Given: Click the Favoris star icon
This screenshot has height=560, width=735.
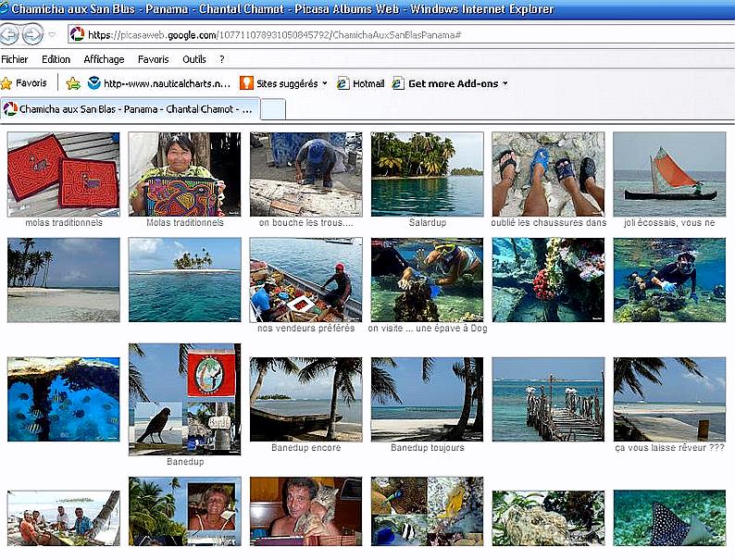Looking at the screenshot, I should click(x=7, y=83).
